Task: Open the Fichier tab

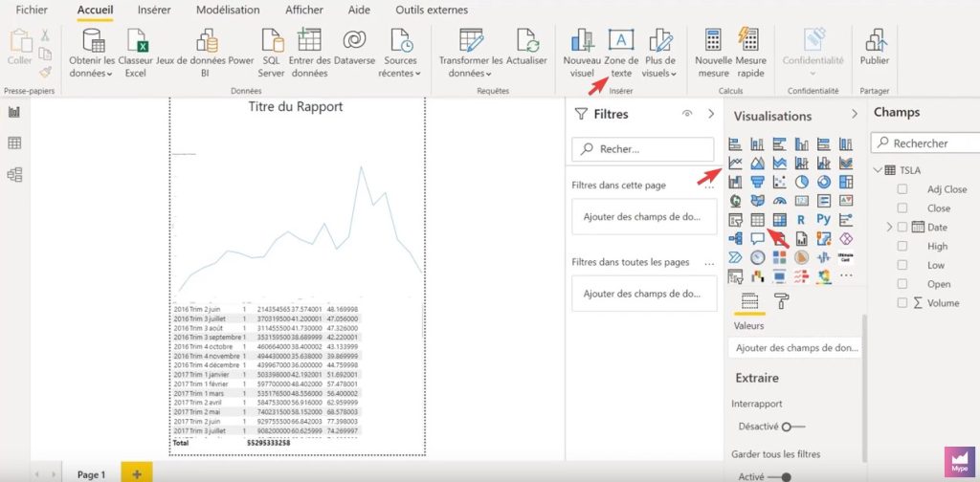Action: pos(32,10)
